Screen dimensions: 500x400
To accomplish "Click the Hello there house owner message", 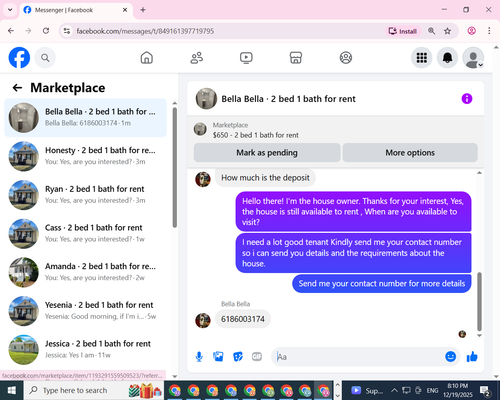I will pyautogui.click(x=353, y=211).
